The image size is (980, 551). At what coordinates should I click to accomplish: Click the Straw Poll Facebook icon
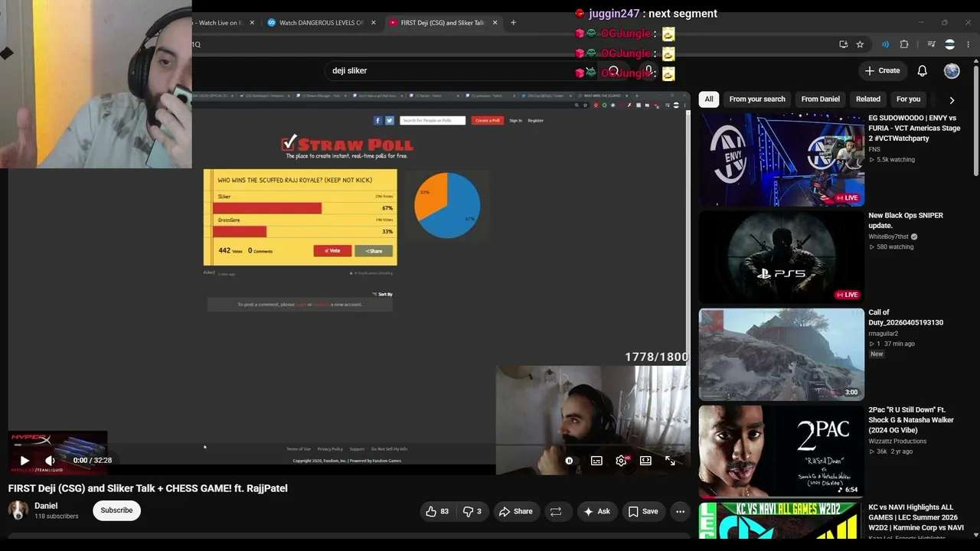tap(377, 120)
